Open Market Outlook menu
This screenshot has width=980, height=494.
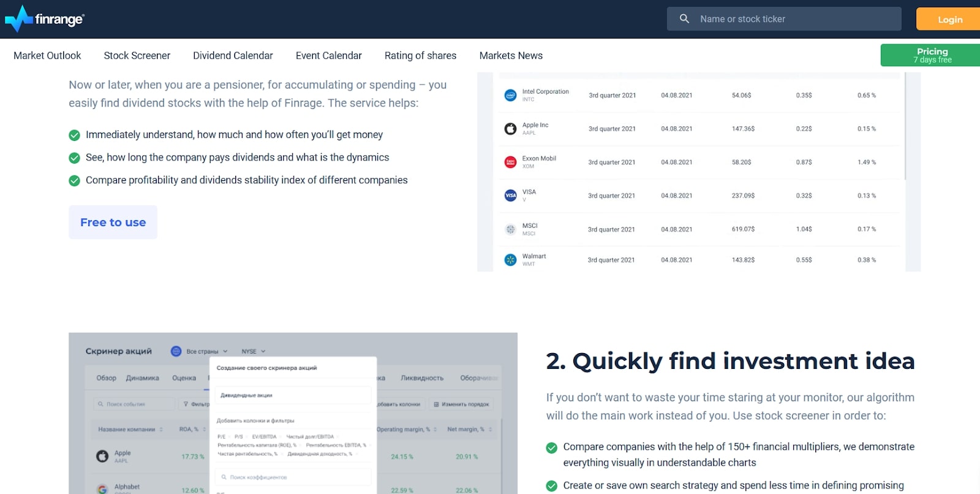[47, 55]
